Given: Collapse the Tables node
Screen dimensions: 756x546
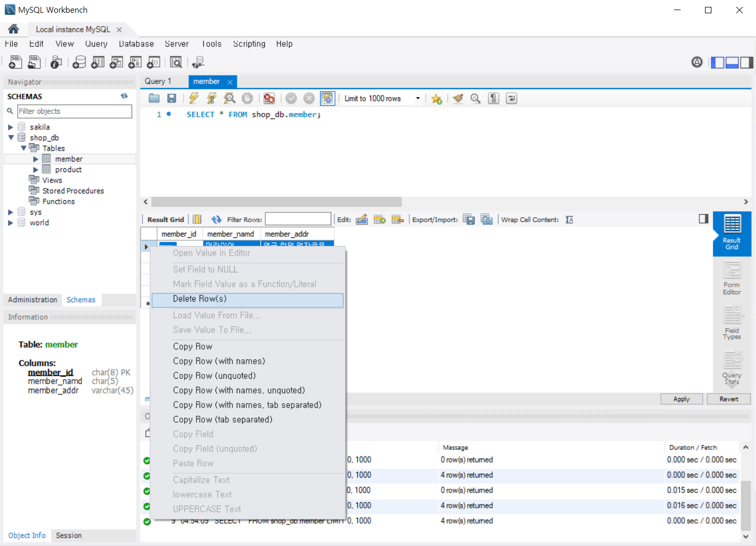Looking at the screenshot, I should pos(23,148).
